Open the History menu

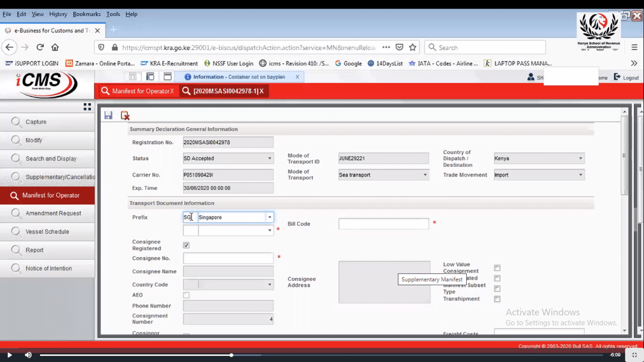point(58,14)
